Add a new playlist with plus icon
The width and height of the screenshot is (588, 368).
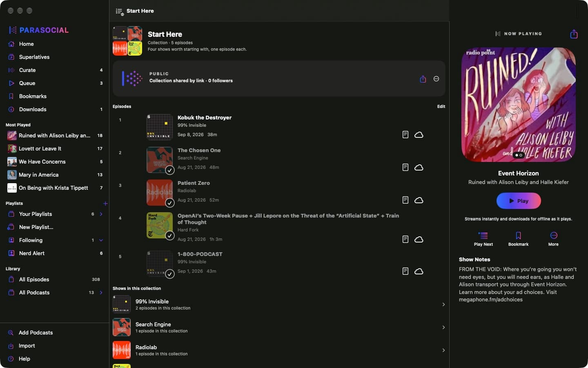point(105,203)
